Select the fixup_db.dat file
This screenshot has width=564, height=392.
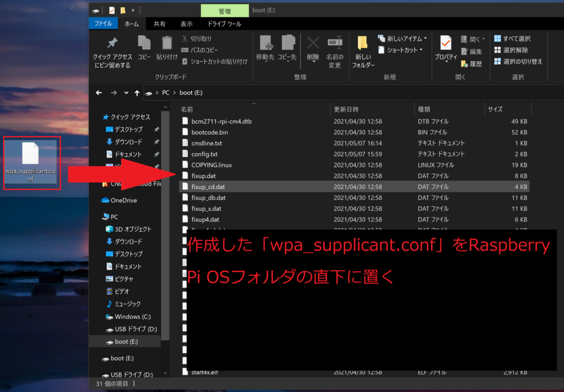(x=354, y=198)
